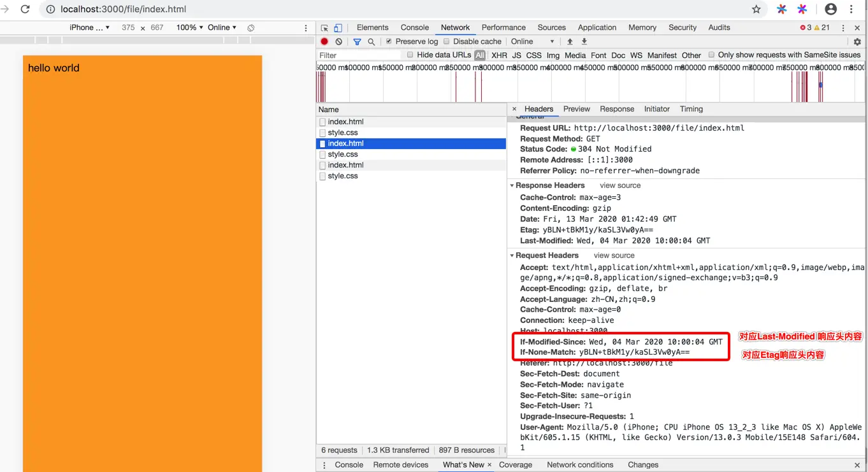
Task: Enable the Disable cache checkbox
Action: click(447, 41)
